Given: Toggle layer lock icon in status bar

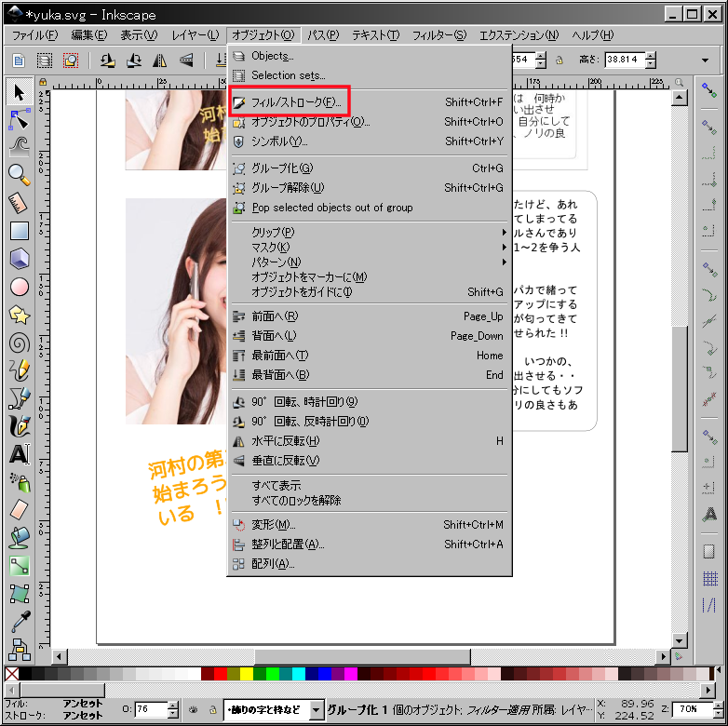Looking at the screenshot, I should point(212,709).
